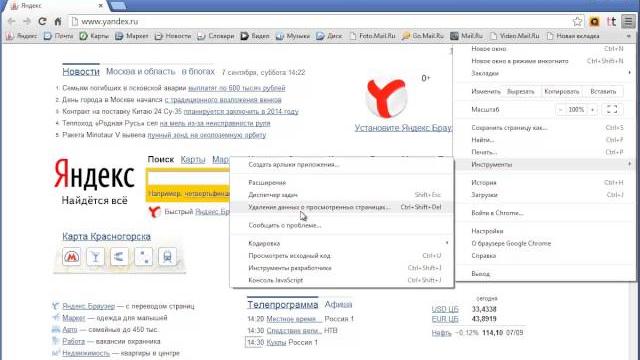
Task: Click the USD ЦБ exchange rate link
Action: pyautogui.click(x=445, y=309)
